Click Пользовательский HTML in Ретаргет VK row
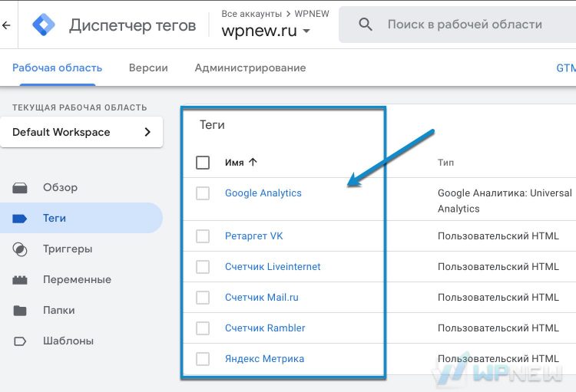The width and height of the screenshot is (576, 392). coord(498,236)
